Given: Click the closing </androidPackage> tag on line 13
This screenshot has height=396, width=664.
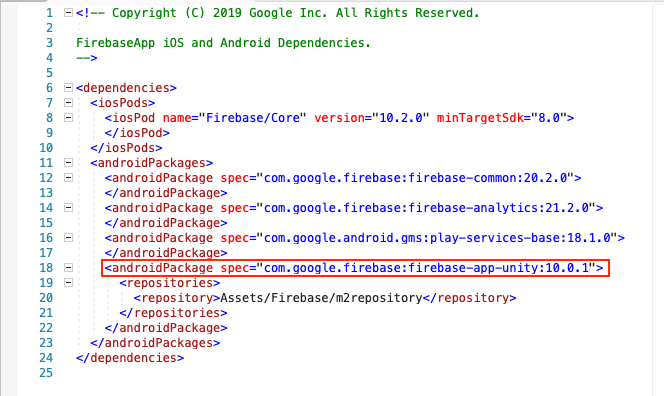Looking at the screenshot, I should click(x=166, y=193).
